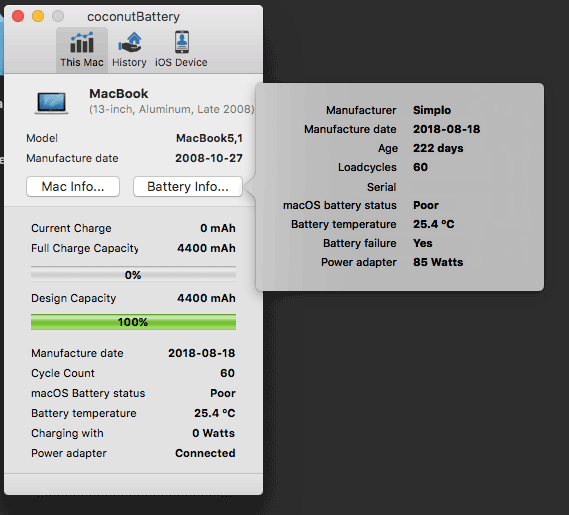Click the Full Charge Capacity label

(85, 249)
